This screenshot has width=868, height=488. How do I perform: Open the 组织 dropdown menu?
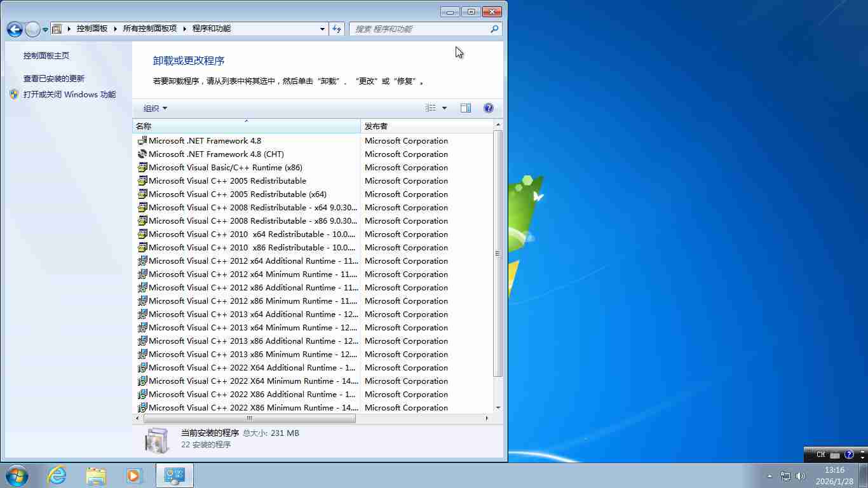(x=155, y=109)
